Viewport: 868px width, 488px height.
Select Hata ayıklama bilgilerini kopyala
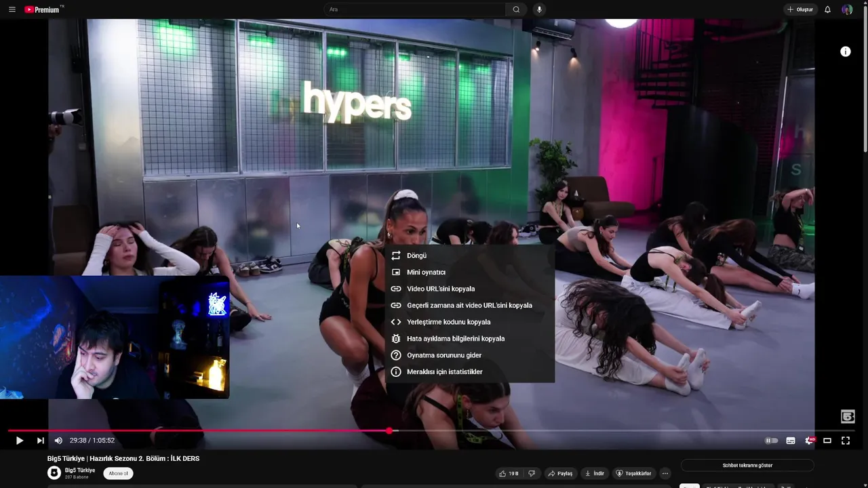pos(469,339)
